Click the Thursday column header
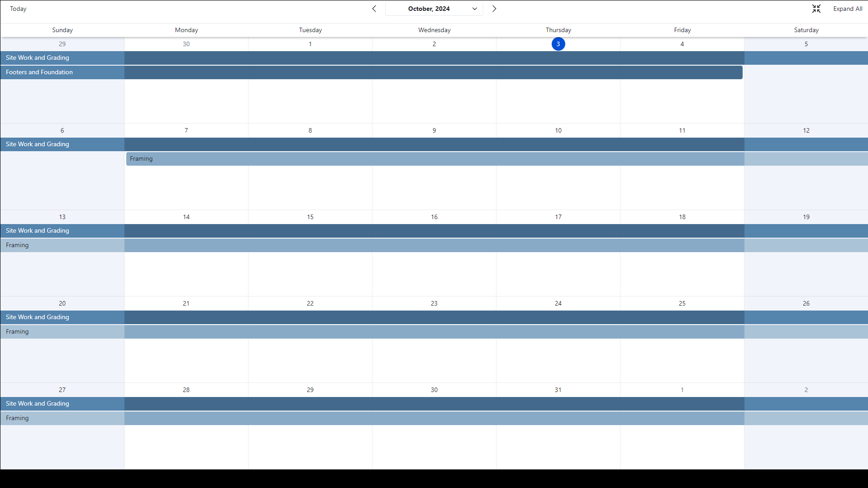 point(558,30)
